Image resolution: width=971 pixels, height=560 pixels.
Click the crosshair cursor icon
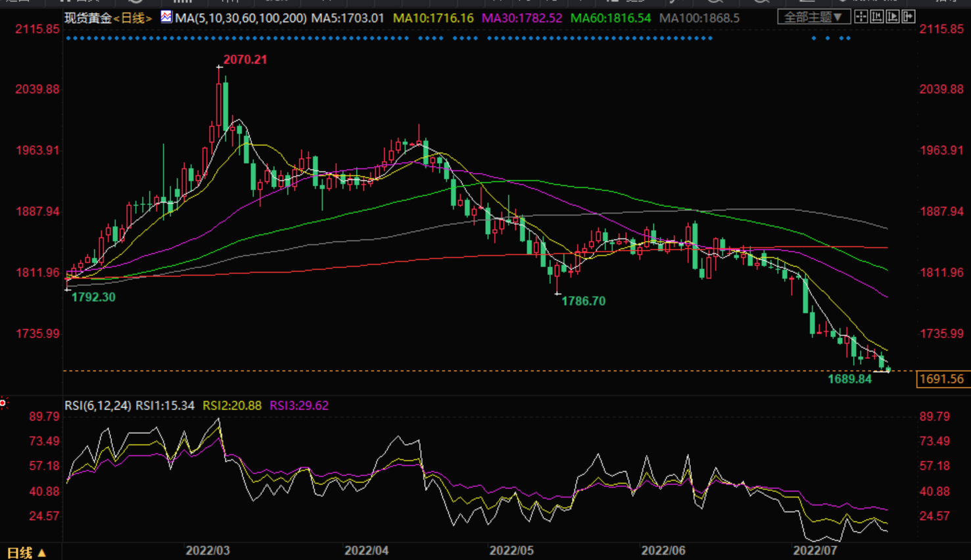861,17
